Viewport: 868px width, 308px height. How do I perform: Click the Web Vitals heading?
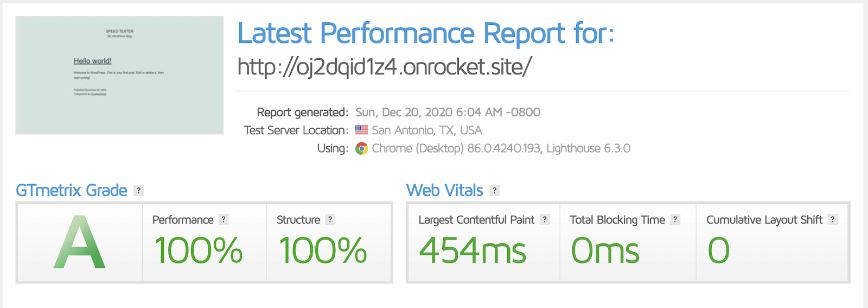pyautogui.click(x=445, y=191)
